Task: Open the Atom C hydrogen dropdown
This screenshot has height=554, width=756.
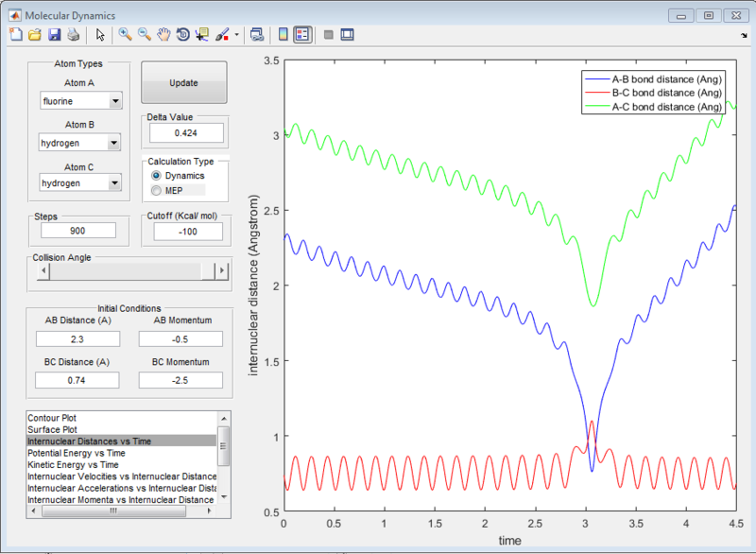Action: point(80,184)
